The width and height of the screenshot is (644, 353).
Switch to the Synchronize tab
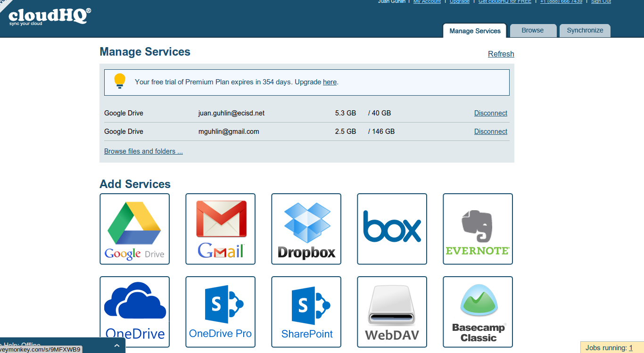(x=585, y=31)
